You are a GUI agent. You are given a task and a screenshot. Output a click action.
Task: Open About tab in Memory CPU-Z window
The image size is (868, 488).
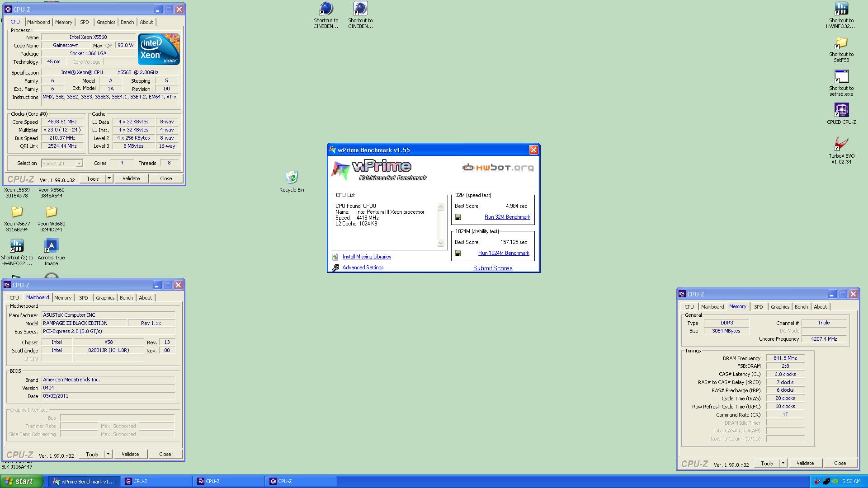[820, 307]
